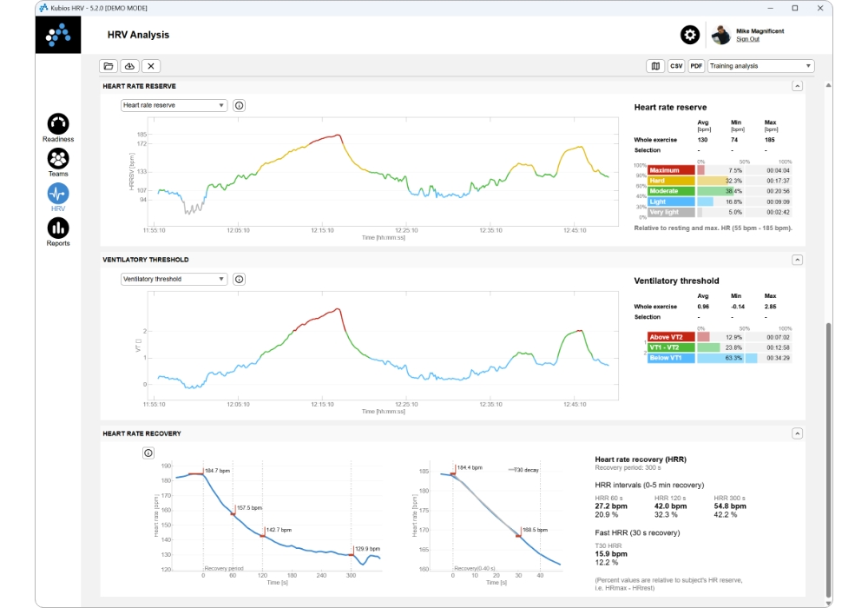868x608 pixels.
Task: Click the Moderate zone green swatch
Action: (x=671, y=191)
